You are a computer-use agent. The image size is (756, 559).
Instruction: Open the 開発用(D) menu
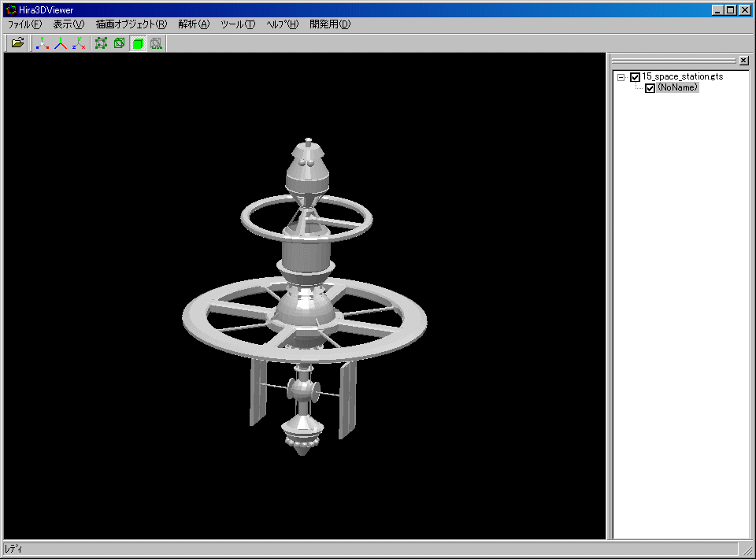(x=330, y=24)
